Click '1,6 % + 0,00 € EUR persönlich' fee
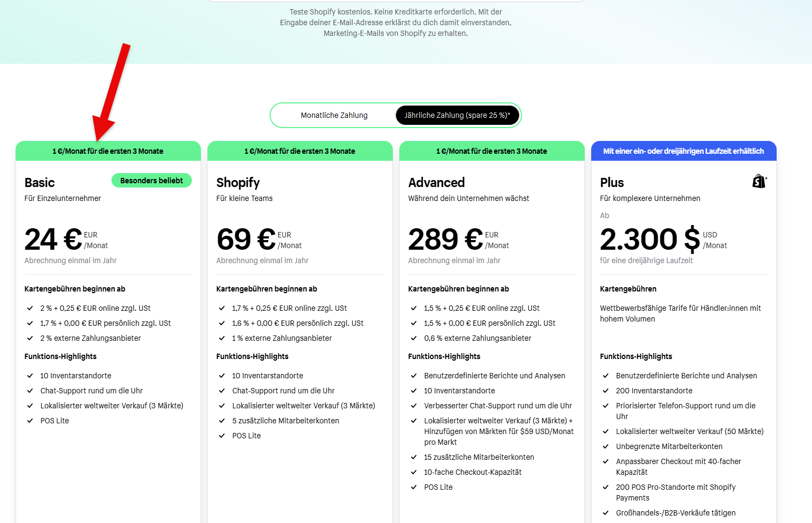 (x=297, y=323)
